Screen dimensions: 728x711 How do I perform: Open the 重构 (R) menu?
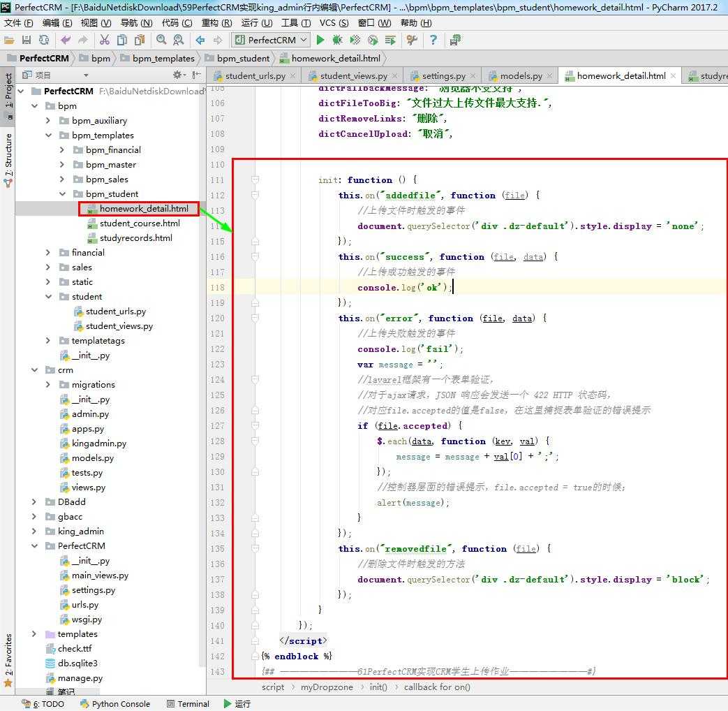[217, 23]
